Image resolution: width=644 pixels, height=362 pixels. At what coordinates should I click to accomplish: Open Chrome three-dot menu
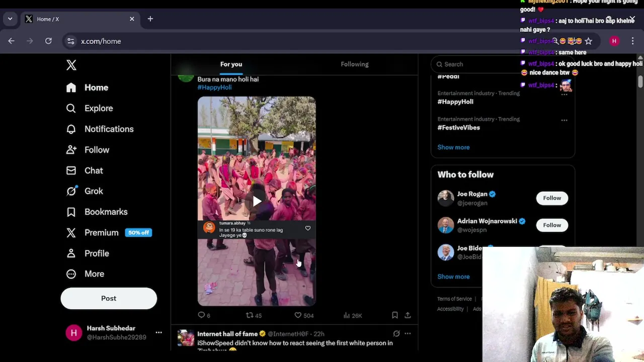(x=632, y=41)
